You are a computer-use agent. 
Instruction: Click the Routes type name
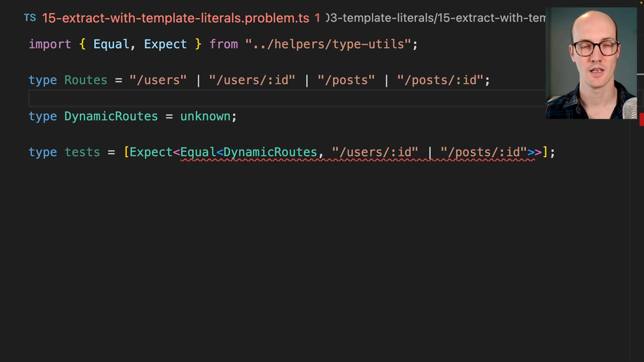coord(85,80)
